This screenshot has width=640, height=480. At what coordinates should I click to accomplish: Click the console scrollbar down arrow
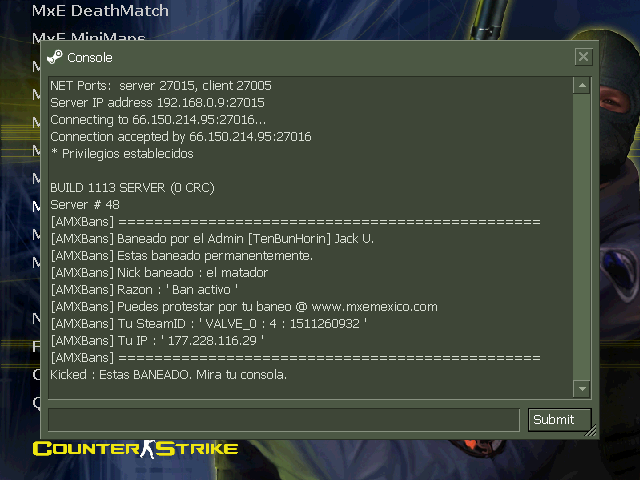pyautogui.click(x=582, y=389)
